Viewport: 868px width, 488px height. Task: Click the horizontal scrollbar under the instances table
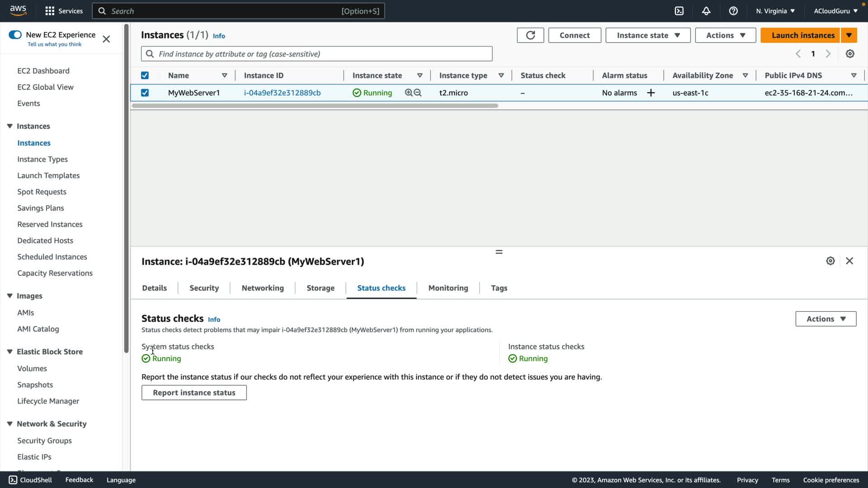pyautogui.click(x=315, y=106)
